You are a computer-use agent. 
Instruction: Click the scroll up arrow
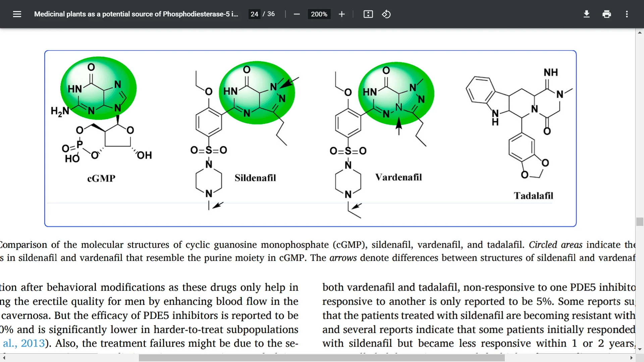pos(640,33)
